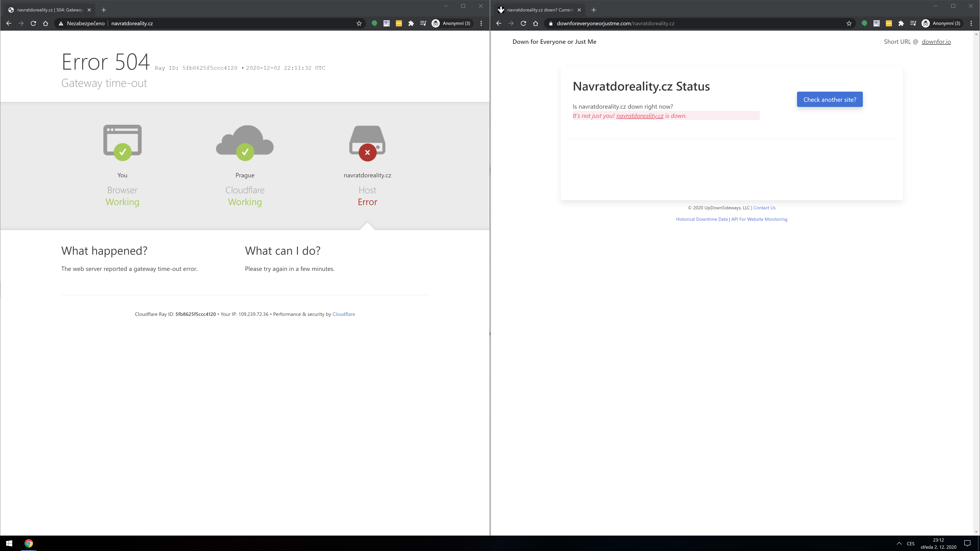Open Chrome three-dot menu in left window
This screenshot has width=980, height=551.
coord(481,23)
